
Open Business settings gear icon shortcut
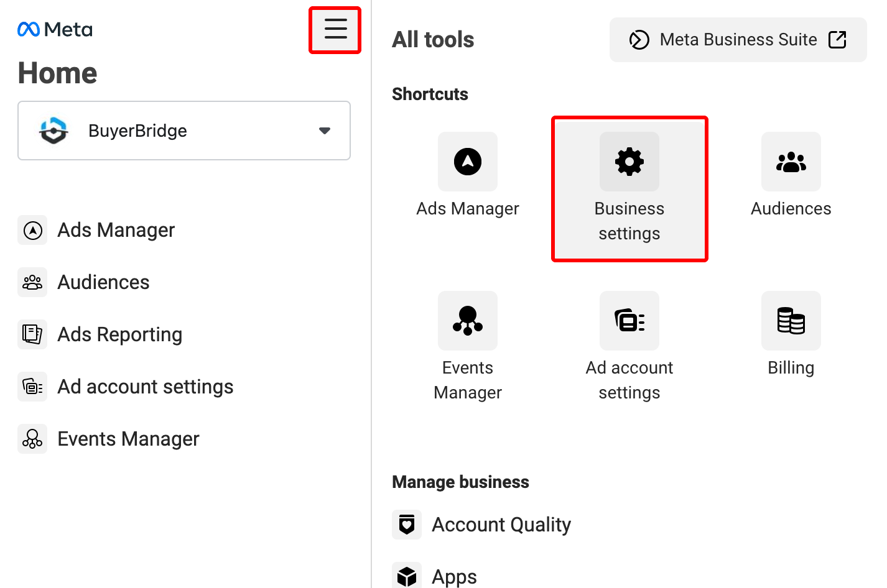click(x=629, y=162)
